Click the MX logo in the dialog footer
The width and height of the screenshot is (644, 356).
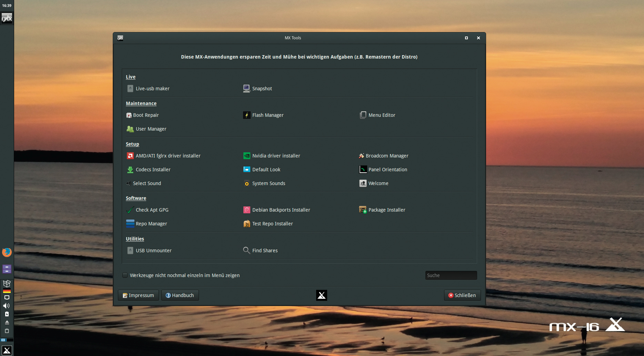click(x=322, y=295)
